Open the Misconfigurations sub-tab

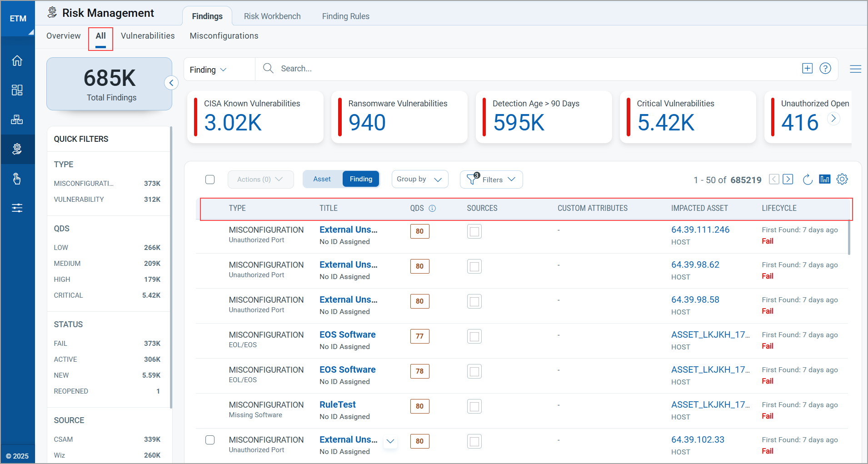click(224, 35)
